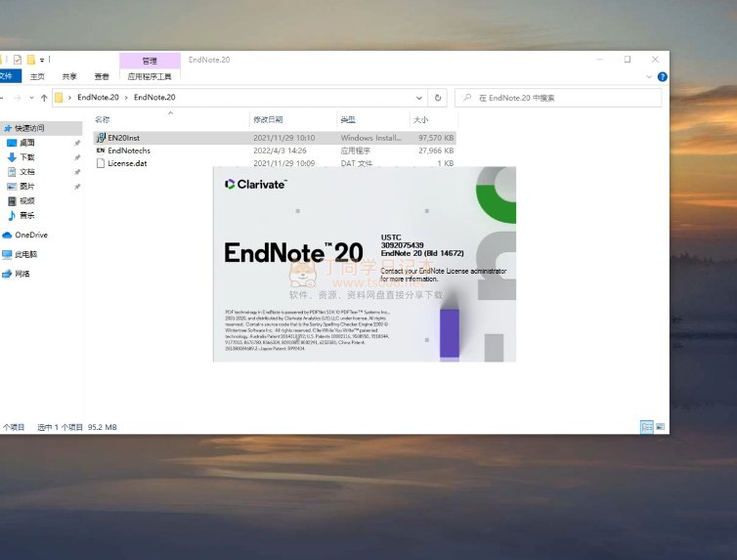The image size is (737, 560).
Task: Switch to large icons view layout
Action: (660, 427)
